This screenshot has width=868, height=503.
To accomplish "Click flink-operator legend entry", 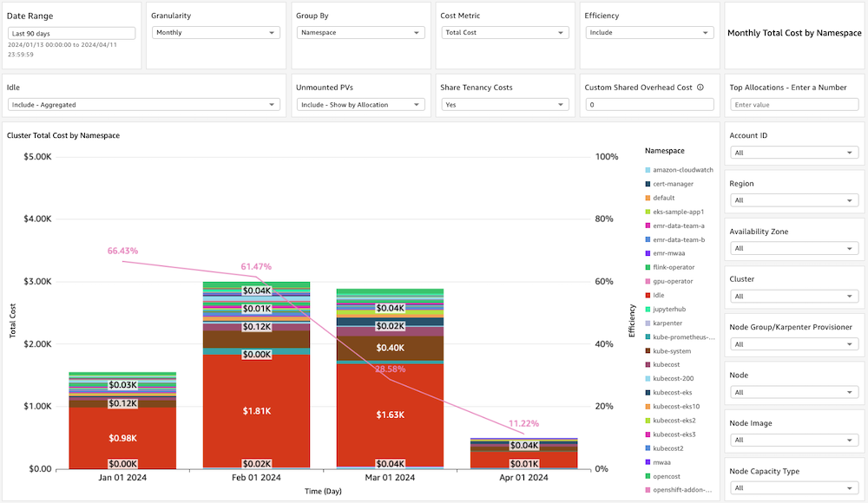I will click(x=670, y=267).
